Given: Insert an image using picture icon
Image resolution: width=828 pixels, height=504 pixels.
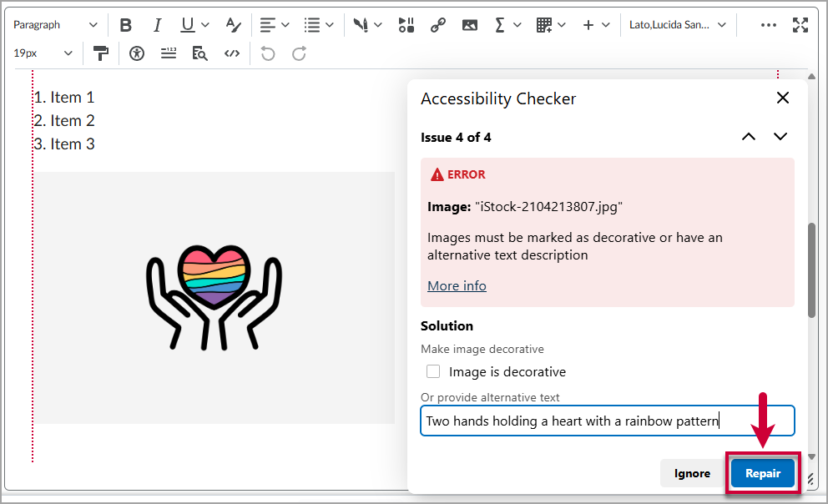Looking at the screenshot, I should (x=469, y=25).
